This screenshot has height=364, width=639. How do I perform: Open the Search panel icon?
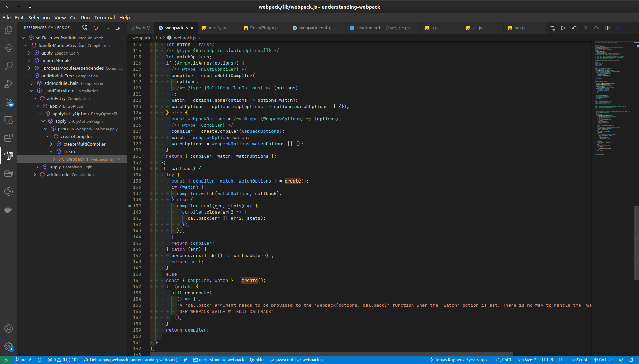click(x=8, y=66)
